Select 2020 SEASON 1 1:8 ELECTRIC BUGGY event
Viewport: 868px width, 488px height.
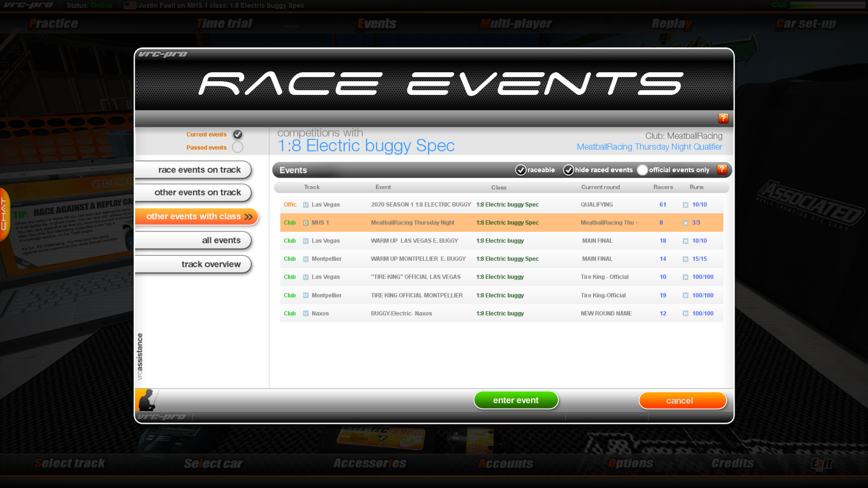pos(501,205)
